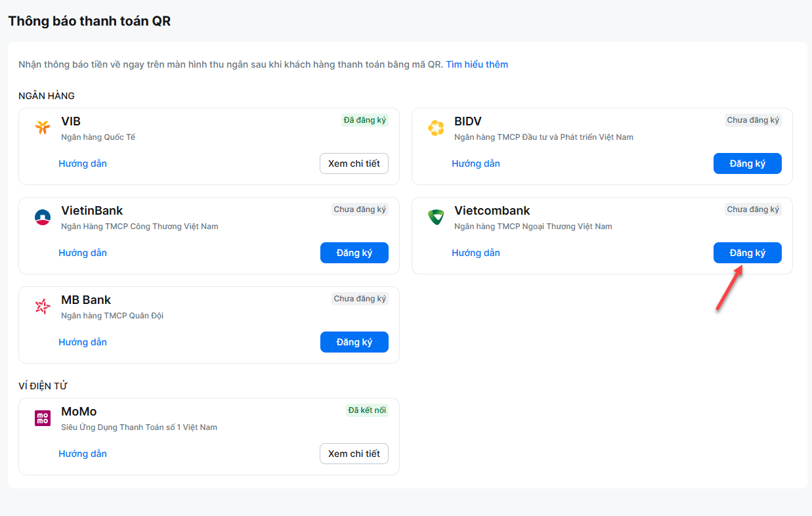Click BIDV's Chưa đăng ký status badge
Screen dimensions: 812x516
click(753, 120)
